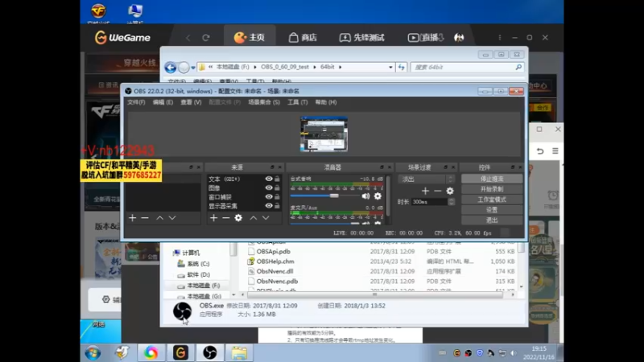Expand arrow after 64bit in address path
This screenshot has width=644, height=362.
340,67
